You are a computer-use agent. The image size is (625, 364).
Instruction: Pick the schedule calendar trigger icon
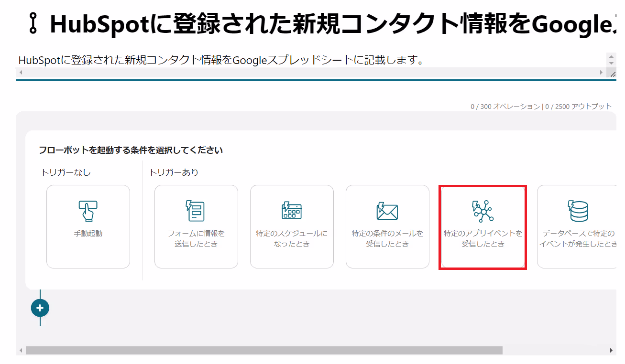click(x=291, y=211)
